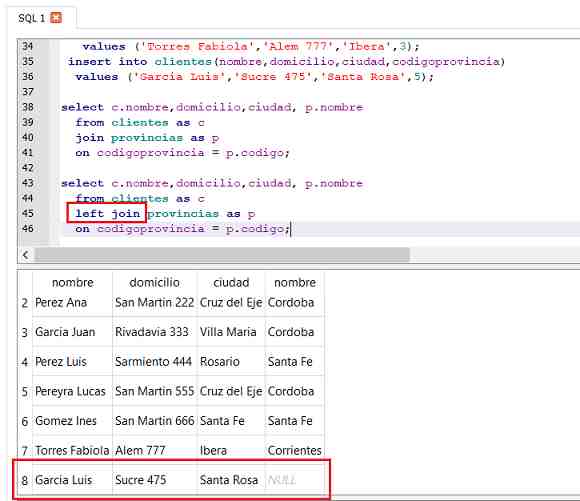Select 'Cruz del Eje' cell in Perez Ana row
This screenshot has width=580, height=501.
231,303
